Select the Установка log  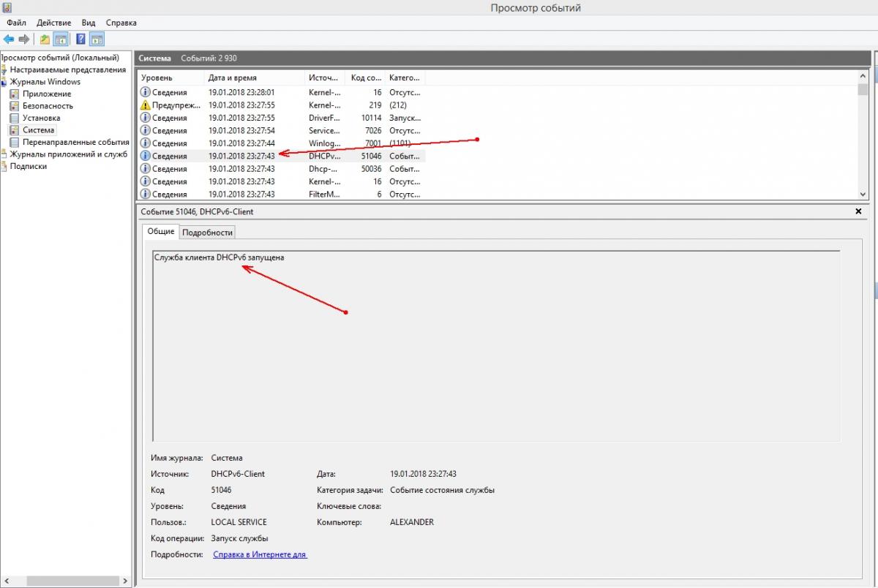point(41,118)
